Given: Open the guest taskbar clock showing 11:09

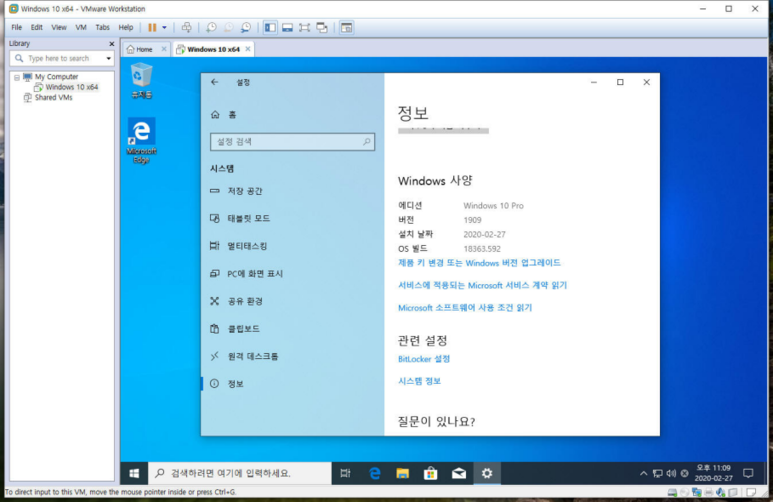Looking at the screenshot, I should pos(713,473).
